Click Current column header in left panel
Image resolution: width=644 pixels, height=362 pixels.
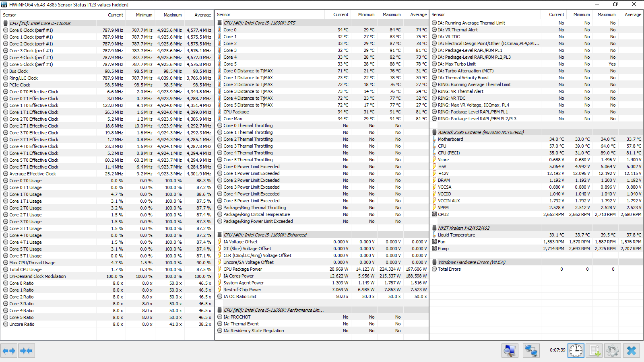(x=111, y=15)
